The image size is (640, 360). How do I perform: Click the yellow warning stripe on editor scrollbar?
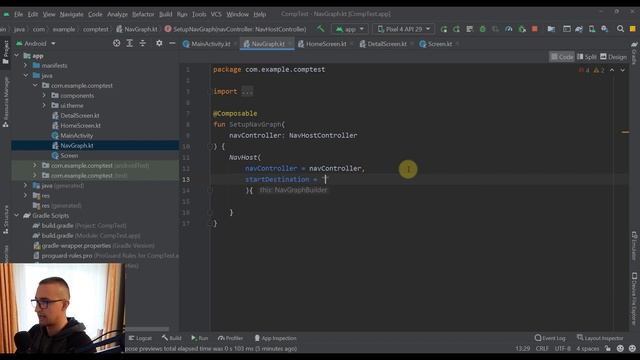pyautogui.click(x=625, y=132)
